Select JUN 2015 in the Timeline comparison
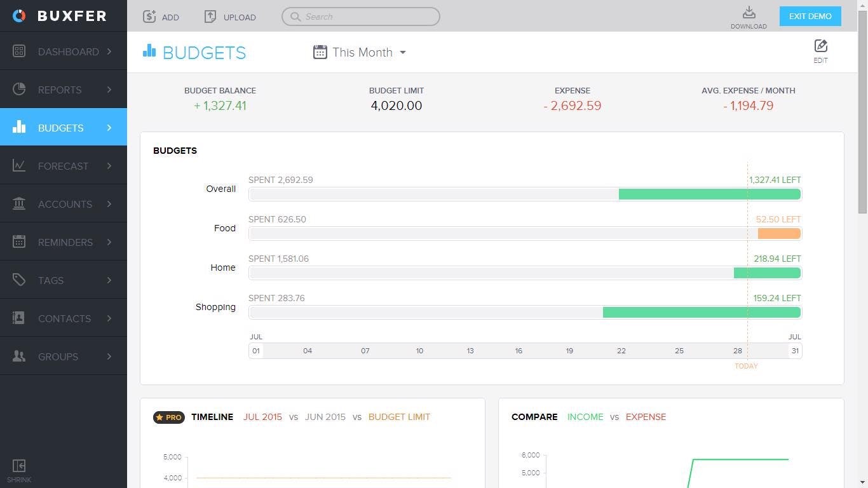The height and width of the screenshot is (488, 868). [x=325, y=417]
